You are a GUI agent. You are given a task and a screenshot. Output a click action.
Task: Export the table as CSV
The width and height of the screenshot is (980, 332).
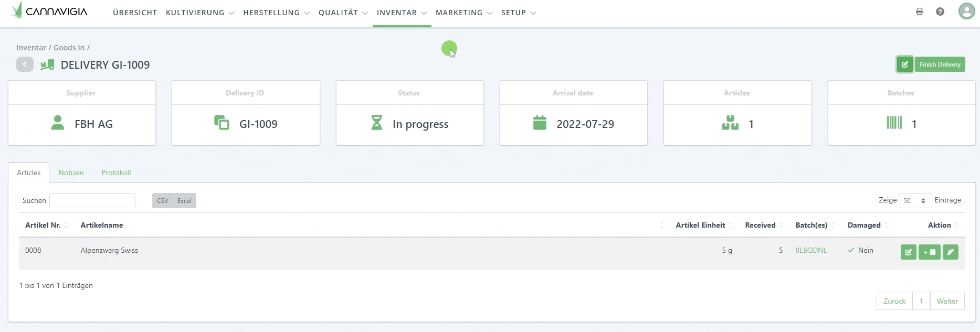pos(163,201)
